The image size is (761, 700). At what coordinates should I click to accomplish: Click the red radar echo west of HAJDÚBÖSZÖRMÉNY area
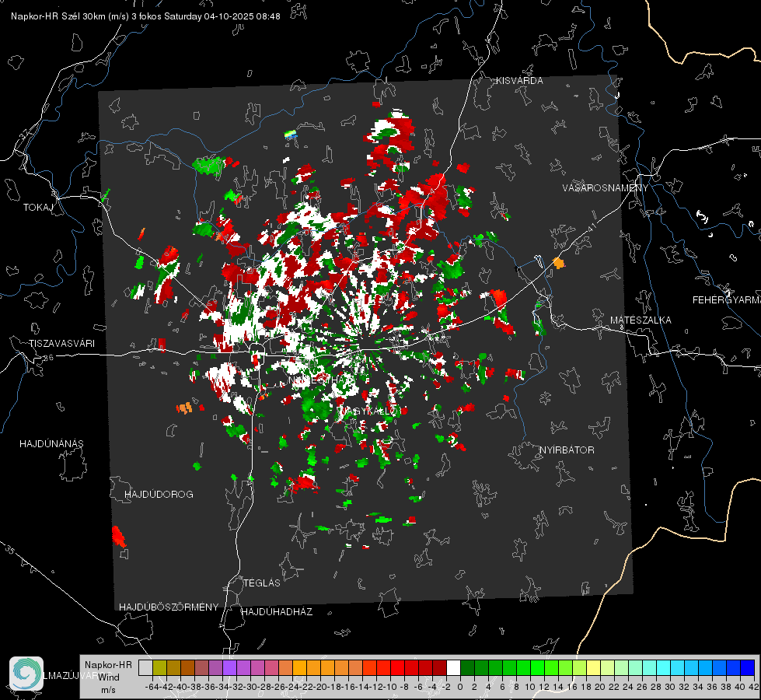(x=118, y=536)
